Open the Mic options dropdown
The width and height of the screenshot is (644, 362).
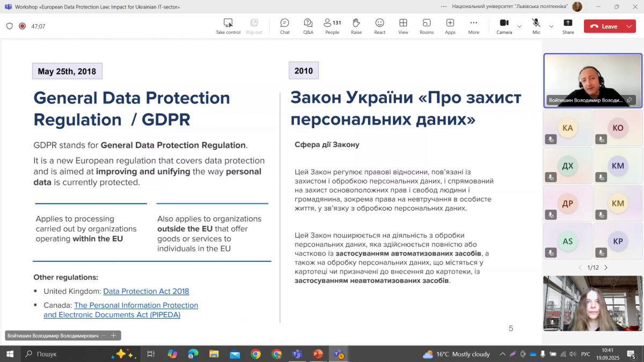coord(551,25)
